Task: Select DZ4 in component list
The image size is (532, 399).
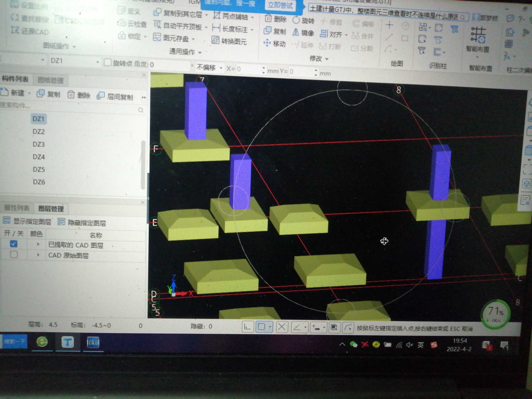Action: [39, 157]
